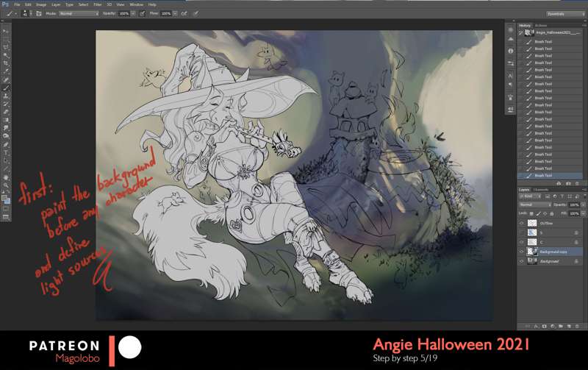588x370 pixels.
Task: Toggle visibility of Background copy layer
Action: tap(522, 252)
